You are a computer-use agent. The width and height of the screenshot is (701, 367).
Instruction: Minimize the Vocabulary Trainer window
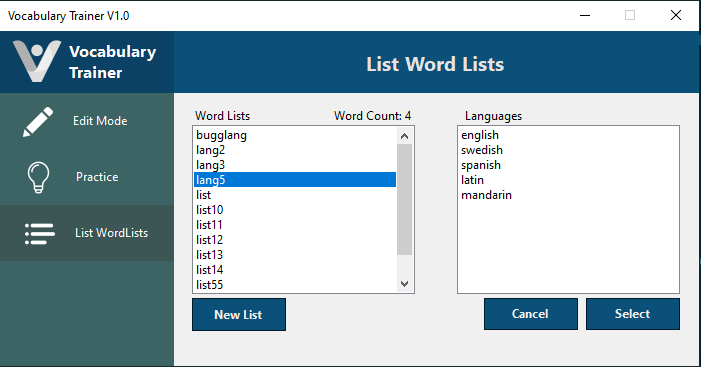tap(585, 15)
